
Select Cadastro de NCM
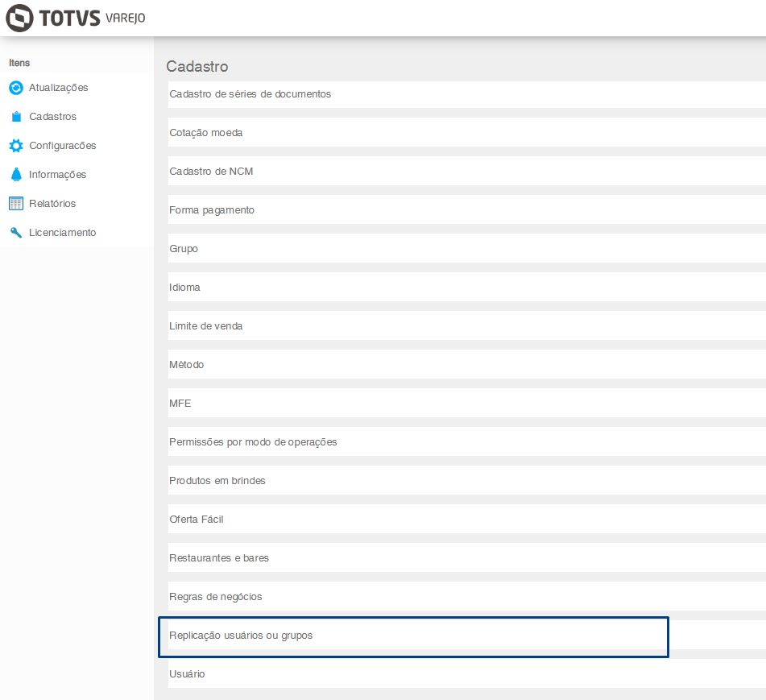[x=211, y=172]
